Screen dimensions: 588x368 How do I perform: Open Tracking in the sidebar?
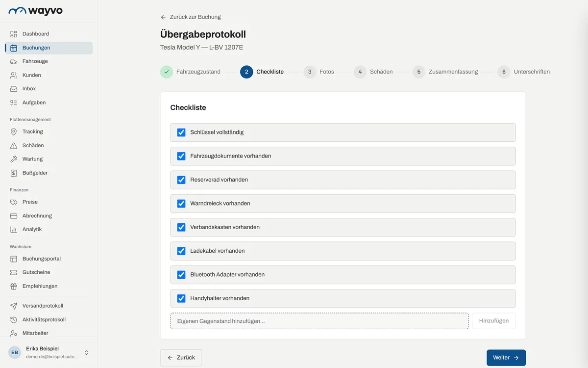point(49,131)
